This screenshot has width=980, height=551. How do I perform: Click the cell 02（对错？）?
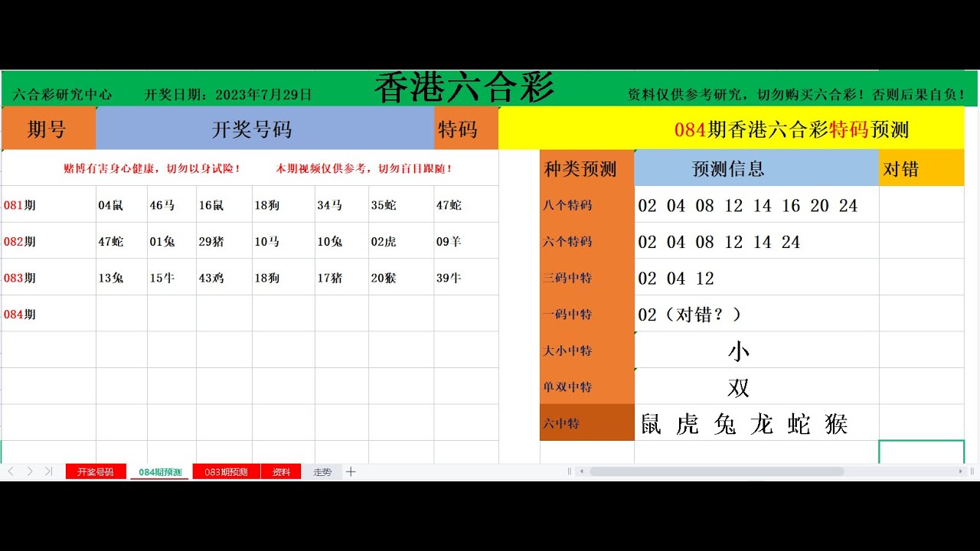756,314
